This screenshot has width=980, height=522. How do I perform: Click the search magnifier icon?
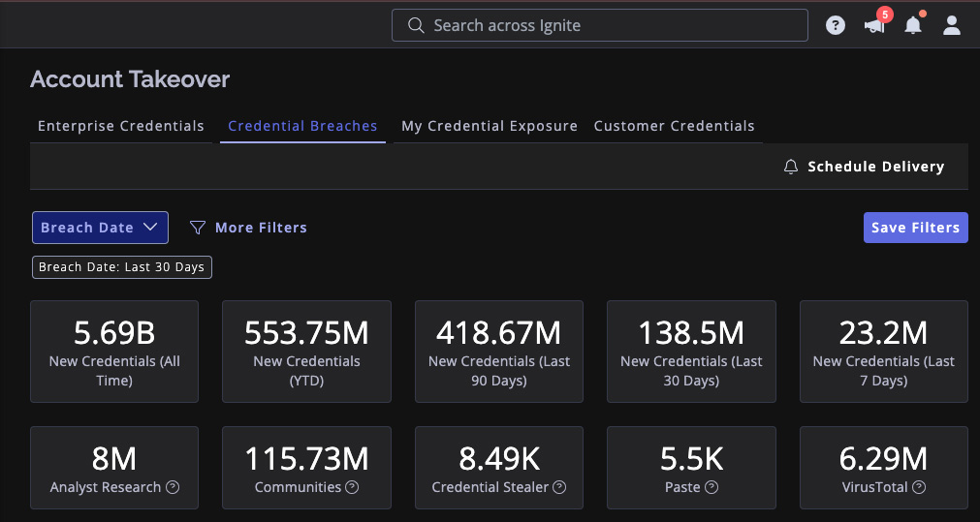point(416,25)
